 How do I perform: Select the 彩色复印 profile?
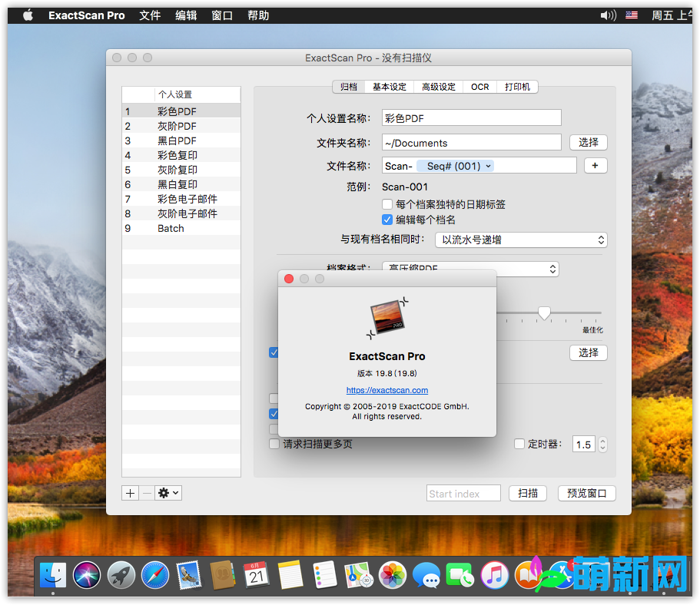(181, 155)
